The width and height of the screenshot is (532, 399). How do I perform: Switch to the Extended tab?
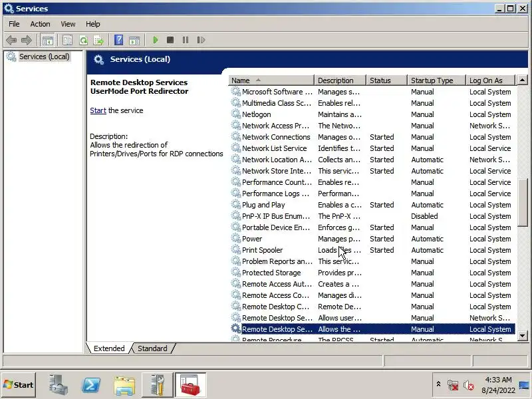(x=109, y=348)
